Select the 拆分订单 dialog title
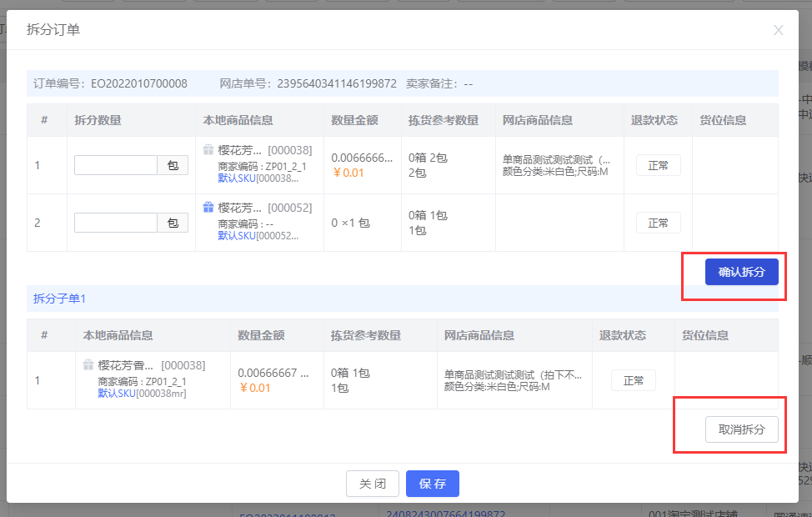The height and width of the screenshot is (517, 812). coord(53,29)
